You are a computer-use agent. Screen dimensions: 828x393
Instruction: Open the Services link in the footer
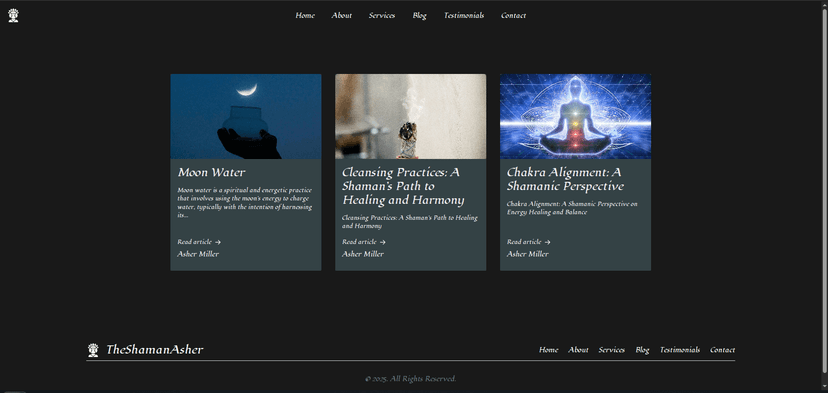pyautogui.click(x=611, y=350)
